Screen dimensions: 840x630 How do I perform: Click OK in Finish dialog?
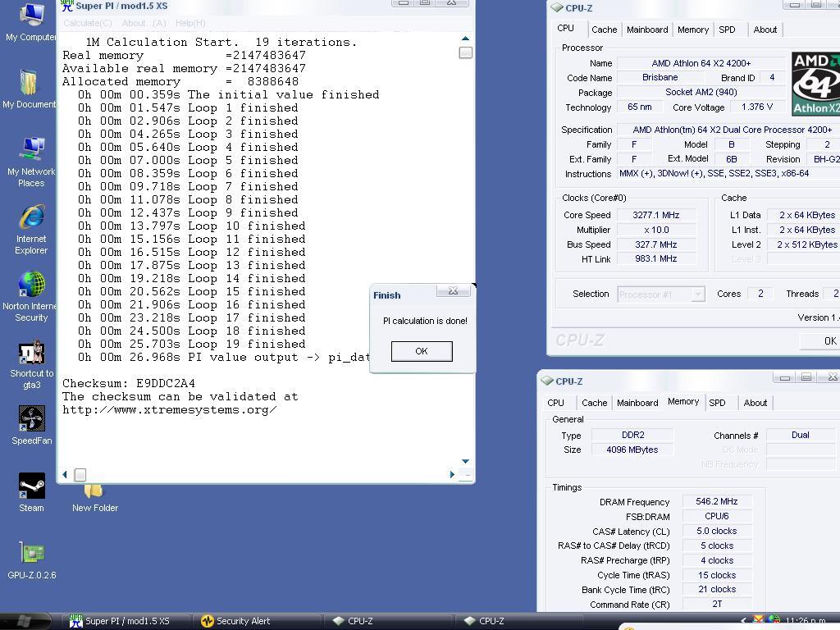point(422,351)
